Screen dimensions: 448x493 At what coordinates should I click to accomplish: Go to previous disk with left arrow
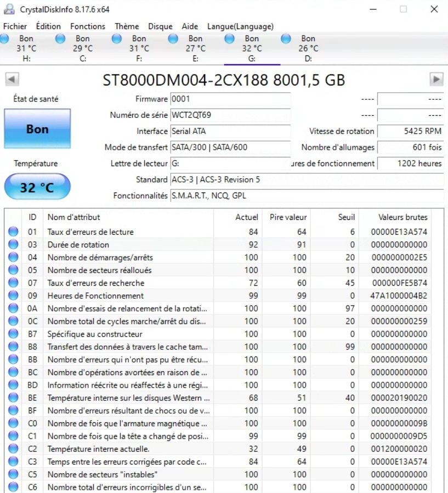(12, 80)
